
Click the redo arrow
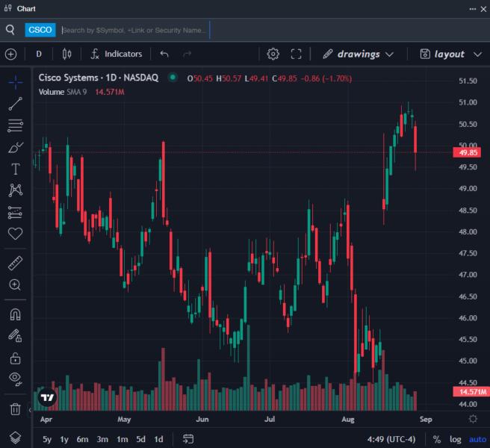(x=187, y=54)
